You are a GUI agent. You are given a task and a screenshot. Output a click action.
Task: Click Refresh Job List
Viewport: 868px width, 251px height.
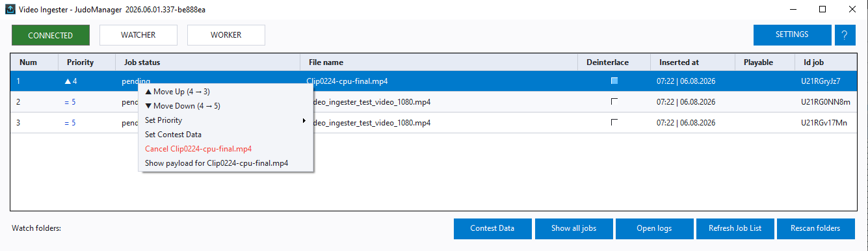tap(735, 228)
